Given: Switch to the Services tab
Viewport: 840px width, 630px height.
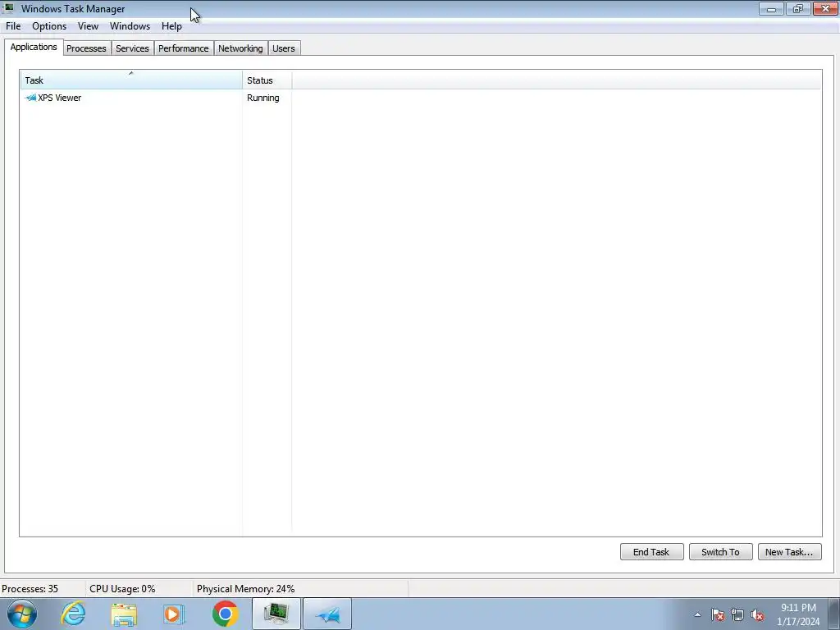Looking at the screenshot, I should pos(132,48).
